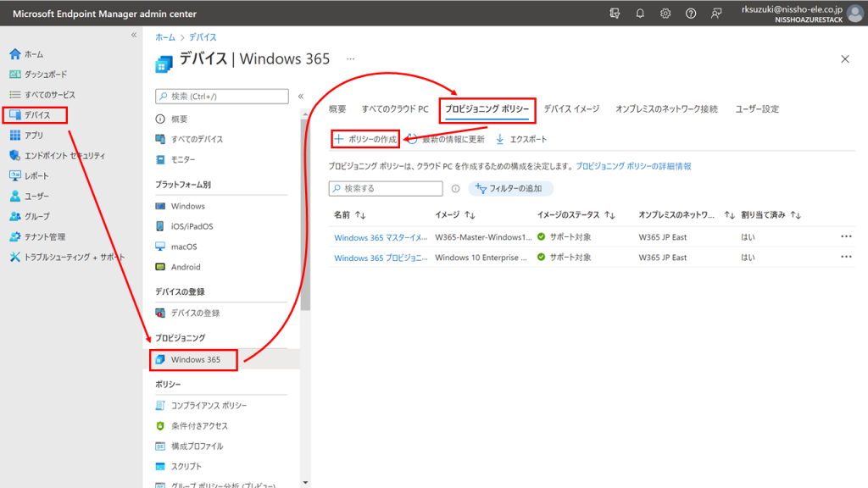Click the policy 検索する search field
Screen dimensions: 868x488
[x=386, y=189]
